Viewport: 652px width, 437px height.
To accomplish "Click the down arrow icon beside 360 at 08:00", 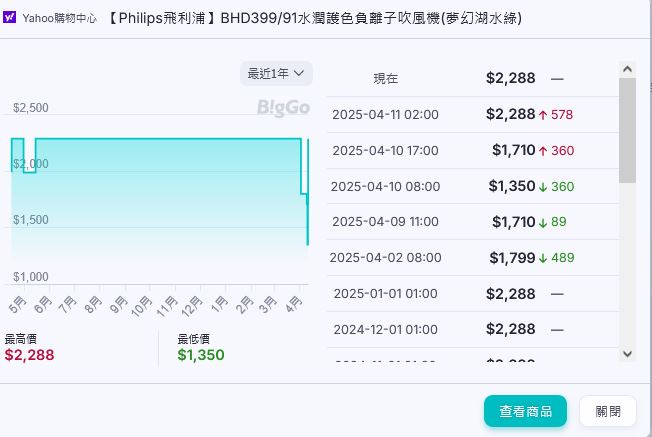I will click(543, 187).
